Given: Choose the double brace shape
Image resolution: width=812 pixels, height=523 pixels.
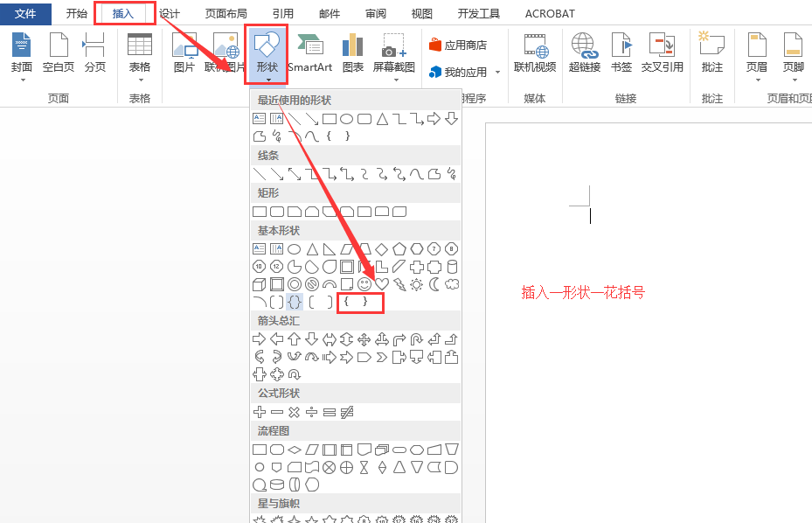Looking at the screenshot, I should [x=295, y=302].
